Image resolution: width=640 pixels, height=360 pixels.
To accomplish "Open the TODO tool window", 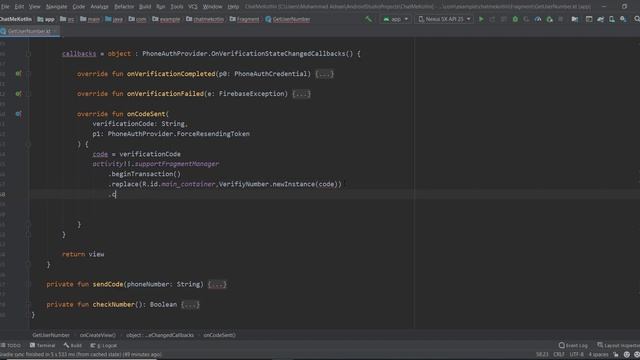I will pos(11,345).
